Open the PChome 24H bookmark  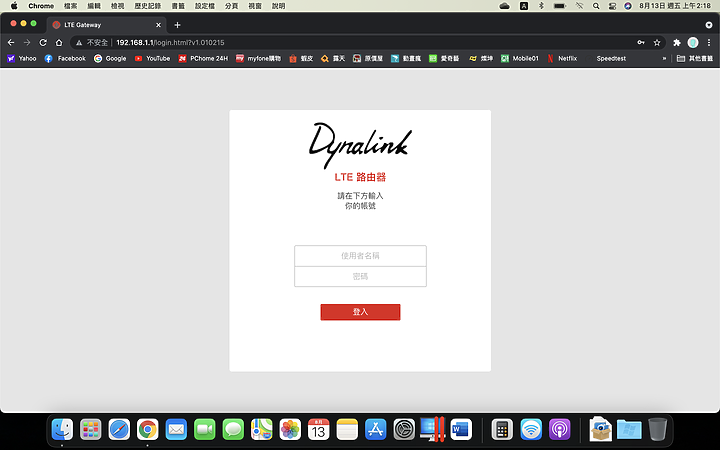[203, 58]
